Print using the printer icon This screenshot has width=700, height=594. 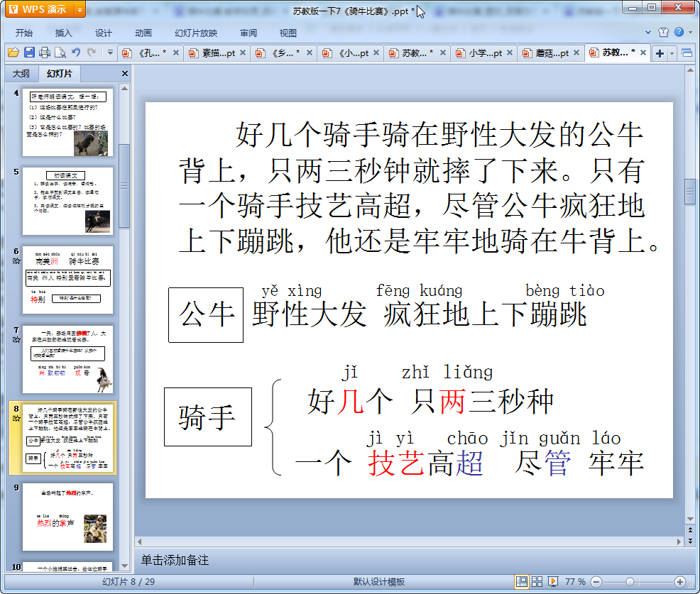pyautogui.click(x=44, y=53)
